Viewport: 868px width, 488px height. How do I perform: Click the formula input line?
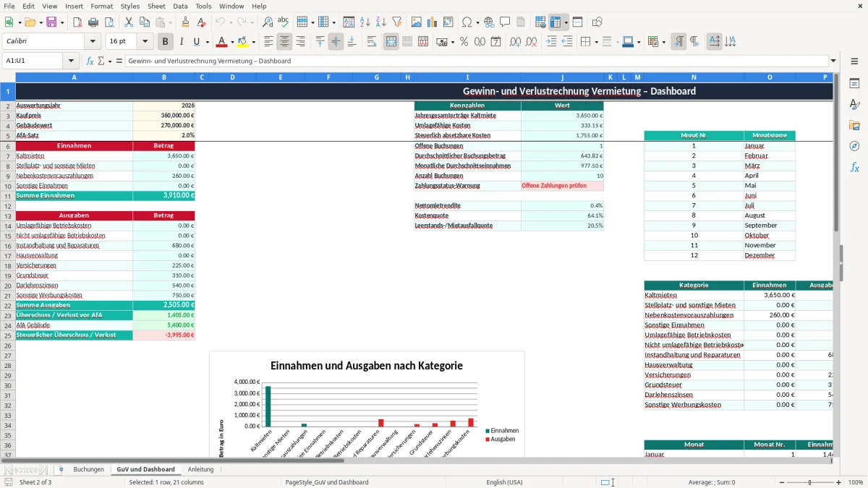[476, 61]
